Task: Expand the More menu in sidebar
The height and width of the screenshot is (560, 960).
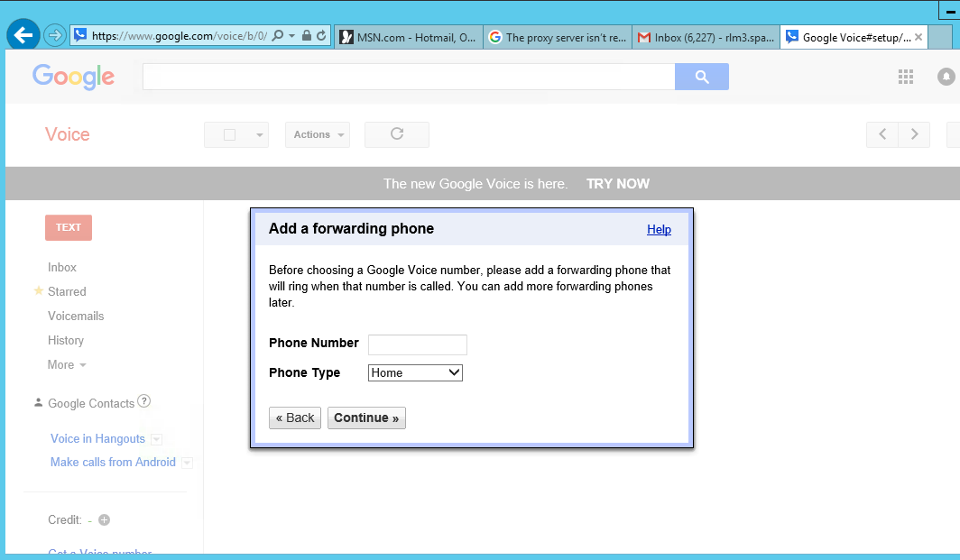Action: coord(67,364)
